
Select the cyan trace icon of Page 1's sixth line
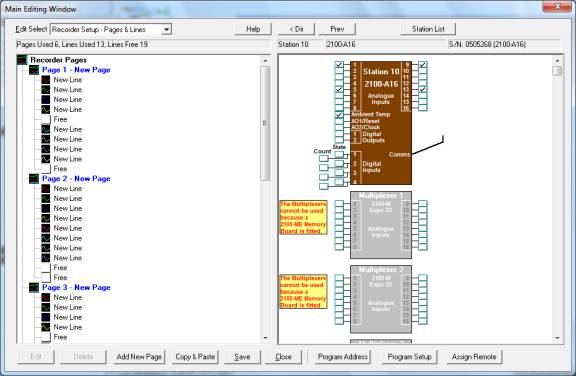(x=46, y=129)
